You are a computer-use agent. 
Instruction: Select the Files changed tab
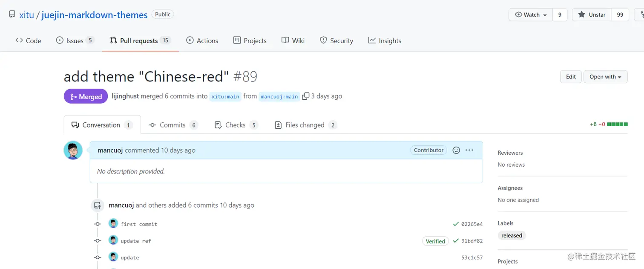(305, 125)
